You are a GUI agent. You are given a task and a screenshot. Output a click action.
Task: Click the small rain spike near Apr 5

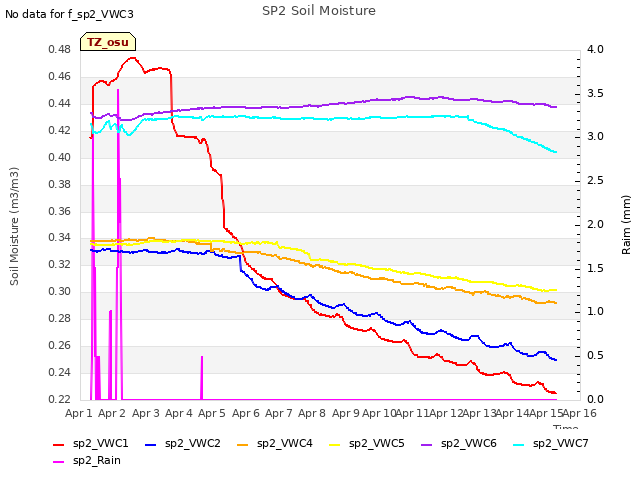pos(202,378)
